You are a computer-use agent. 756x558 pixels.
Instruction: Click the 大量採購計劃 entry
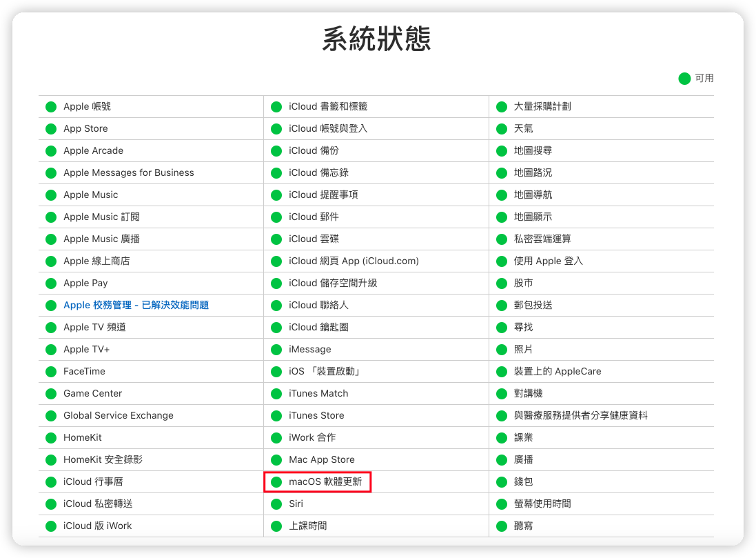(x=542, y=106)
